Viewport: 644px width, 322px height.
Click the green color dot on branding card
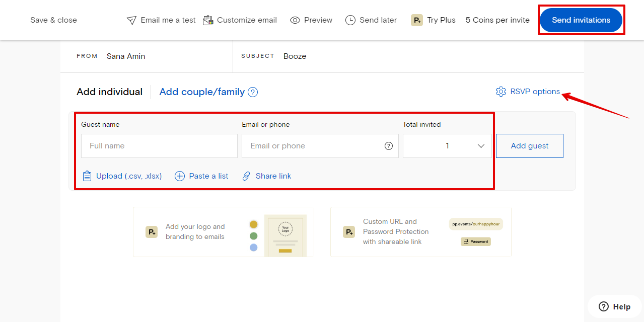[254, 236]
